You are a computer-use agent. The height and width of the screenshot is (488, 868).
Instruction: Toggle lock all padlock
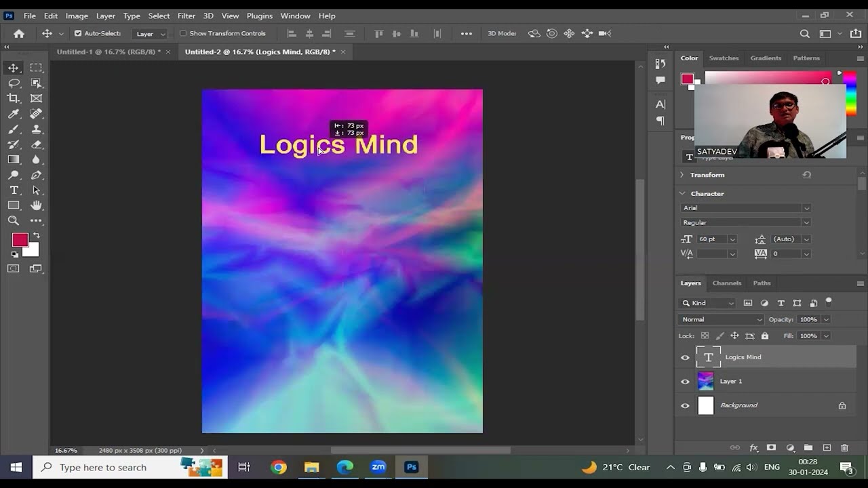(x=765, y=336)
